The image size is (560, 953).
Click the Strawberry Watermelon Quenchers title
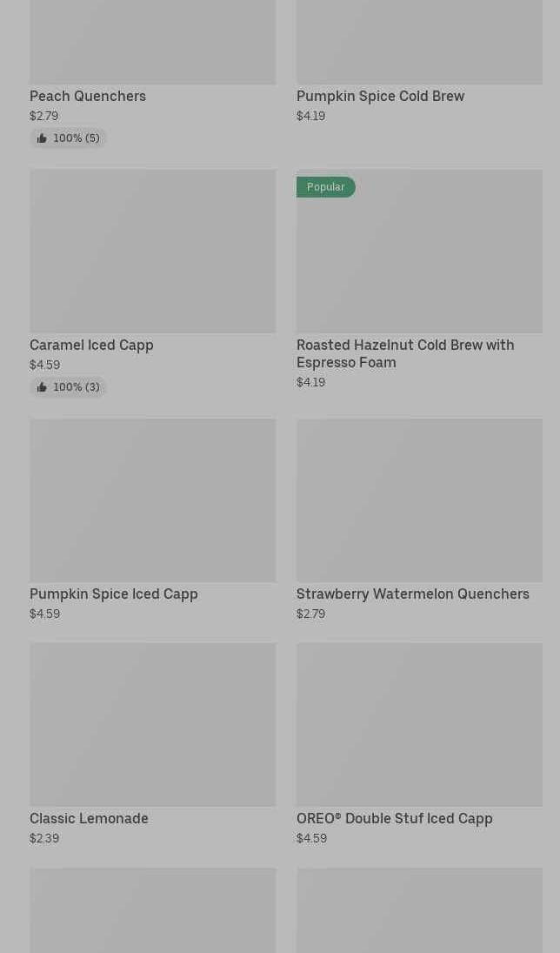(412, 594)
